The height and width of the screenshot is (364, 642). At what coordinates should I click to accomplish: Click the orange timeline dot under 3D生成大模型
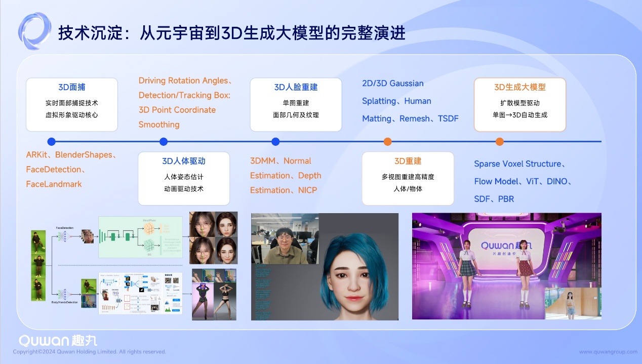(500, 142)
